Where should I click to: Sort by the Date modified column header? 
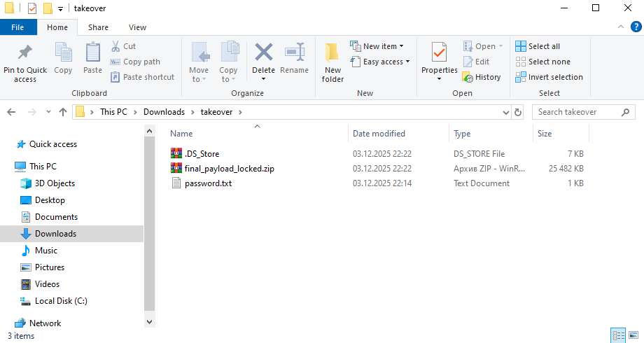[x=379, y=134]
